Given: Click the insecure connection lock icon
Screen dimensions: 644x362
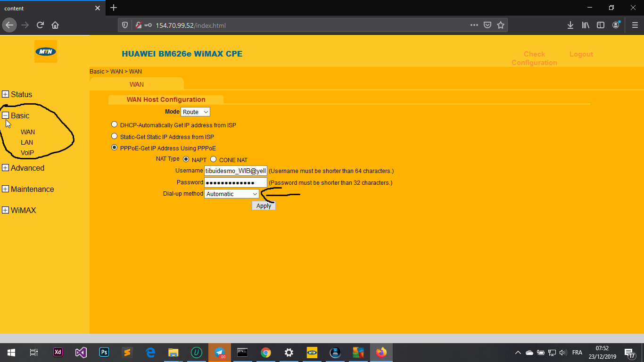Looking at the screenshot, I should pos(138,25).
